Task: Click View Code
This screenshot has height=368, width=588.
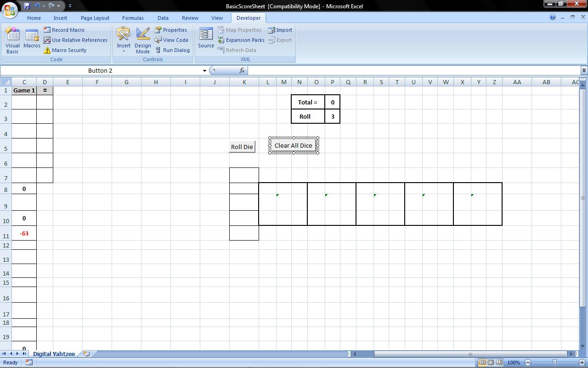Action: point(171,40)
